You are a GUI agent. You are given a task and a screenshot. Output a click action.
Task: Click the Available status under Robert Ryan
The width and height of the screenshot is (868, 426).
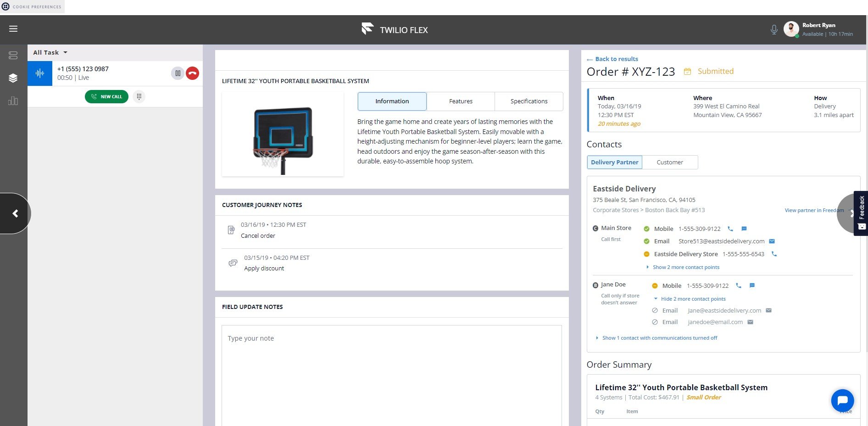coord(812,34)
